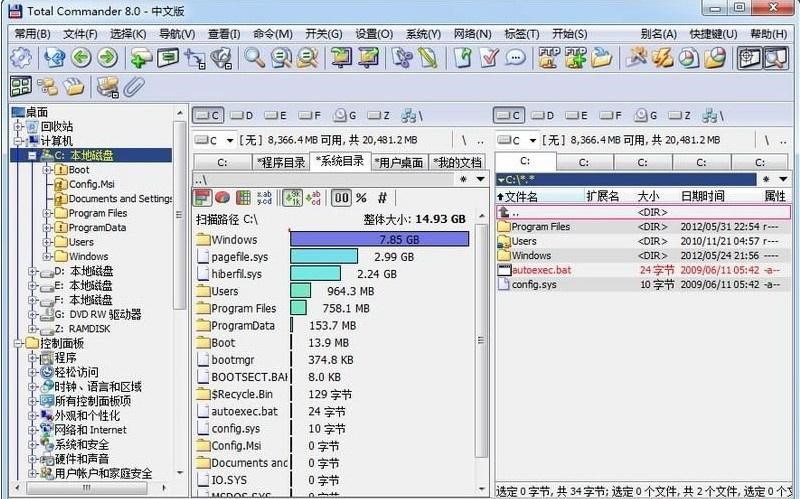
Task: Click the speech bubble icon in toolbar
Action: [x=515, y=58]
